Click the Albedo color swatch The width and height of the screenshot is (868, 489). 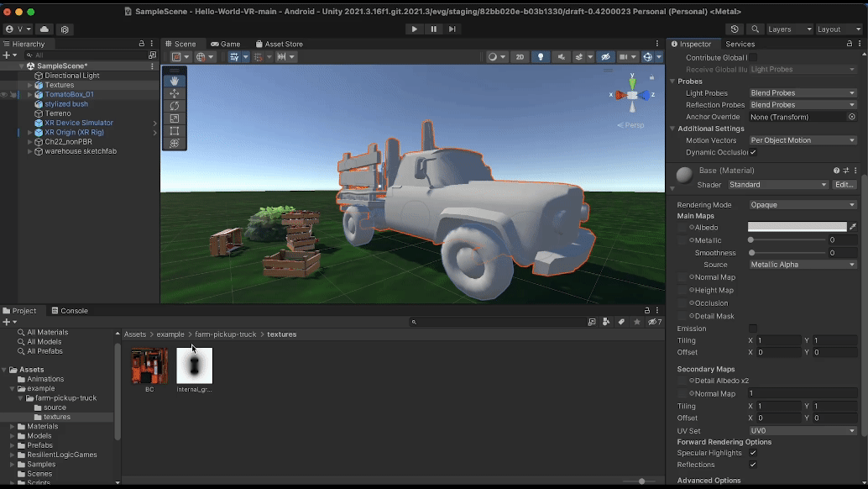click(797, 227)
